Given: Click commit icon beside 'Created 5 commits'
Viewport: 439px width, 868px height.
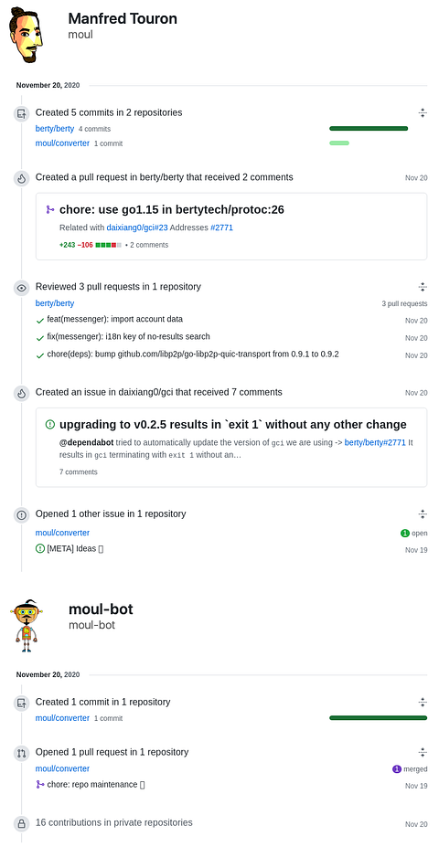Looking at the screenshot, I should pos(22,114).
